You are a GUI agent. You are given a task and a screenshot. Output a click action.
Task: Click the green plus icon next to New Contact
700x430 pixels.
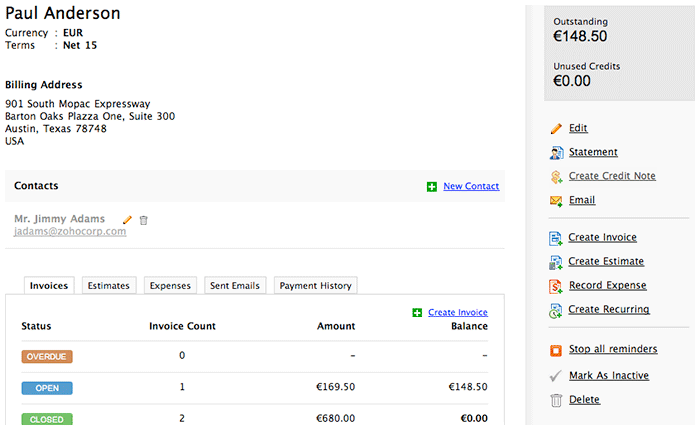(431, 186)
